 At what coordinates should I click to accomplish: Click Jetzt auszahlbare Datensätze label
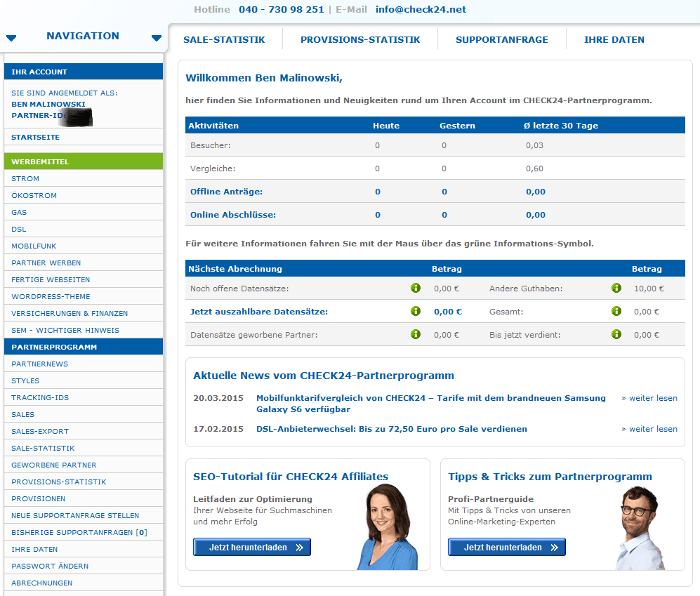(259, 312)
